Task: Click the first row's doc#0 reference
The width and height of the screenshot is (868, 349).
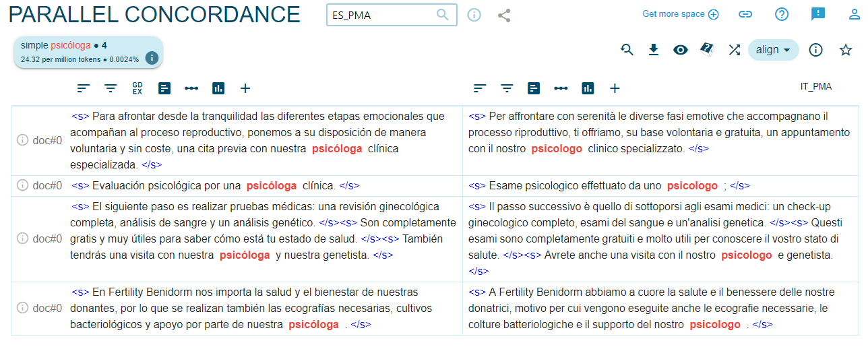Action: coord(47,140)
